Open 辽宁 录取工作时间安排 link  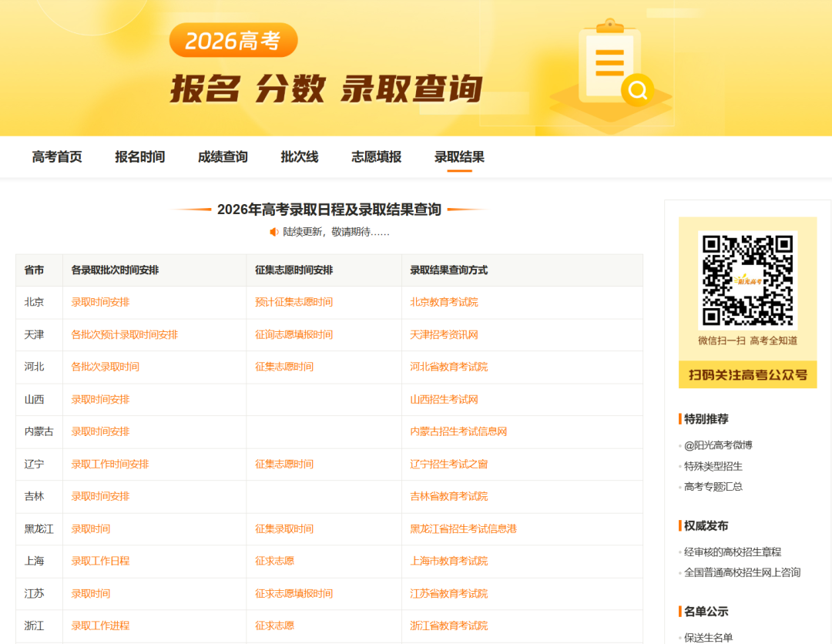(110, 465)
